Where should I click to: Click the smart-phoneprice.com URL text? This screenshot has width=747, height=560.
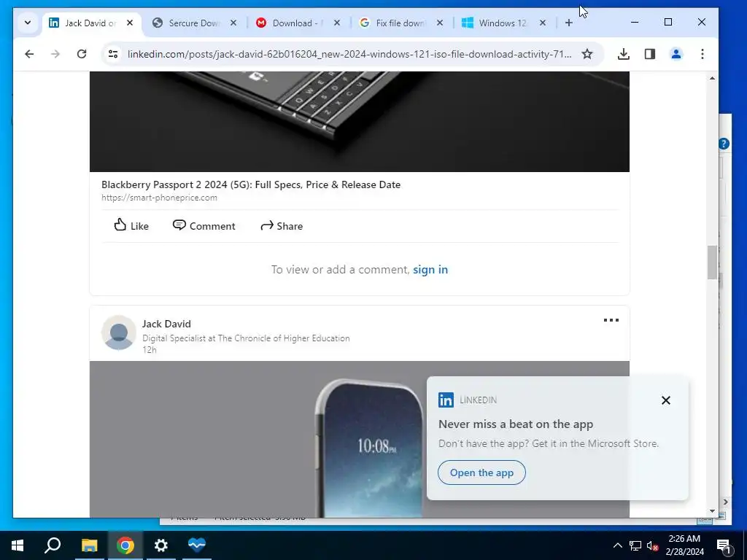[x=159, y=198]
